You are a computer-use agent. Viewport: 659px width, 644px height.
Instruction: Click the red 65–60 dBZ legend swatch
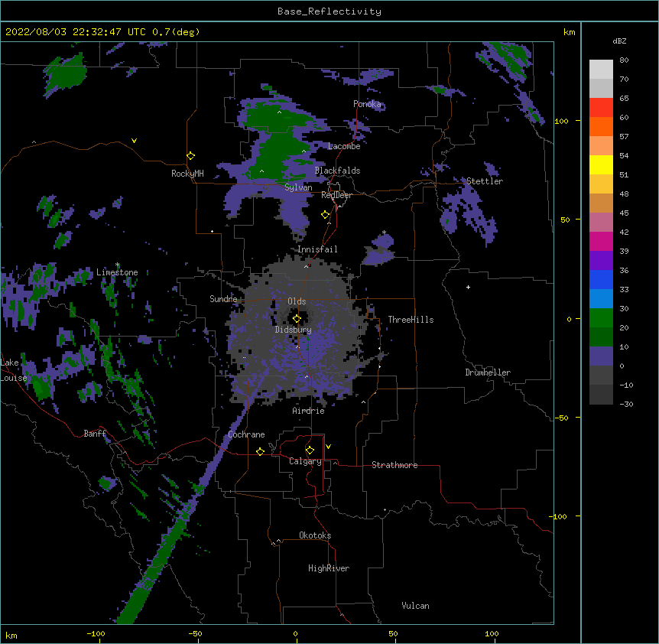point(601,107)
